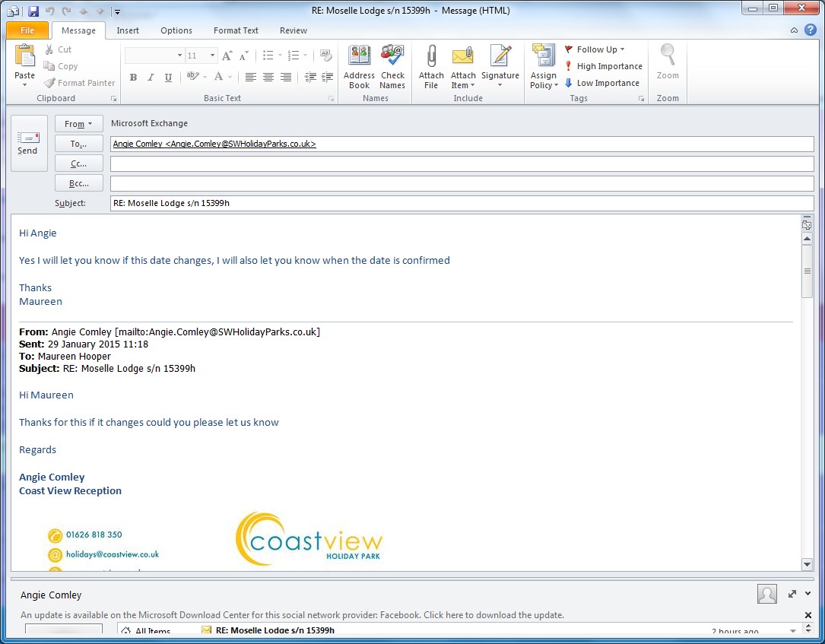Open the Format Text tab
Viewport: 825px width, 644px height.
tap(236, 30)
